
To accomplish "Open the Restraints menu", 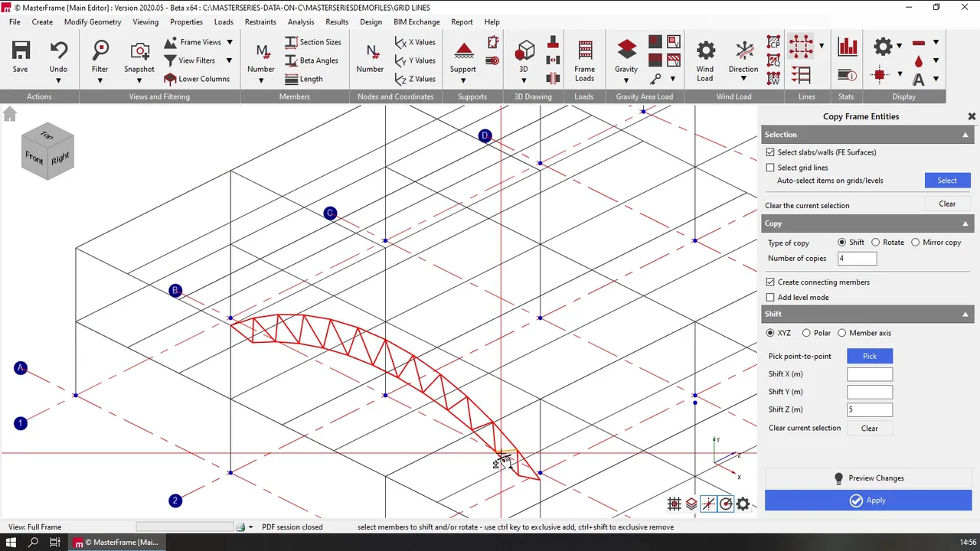I will (260, 22).
